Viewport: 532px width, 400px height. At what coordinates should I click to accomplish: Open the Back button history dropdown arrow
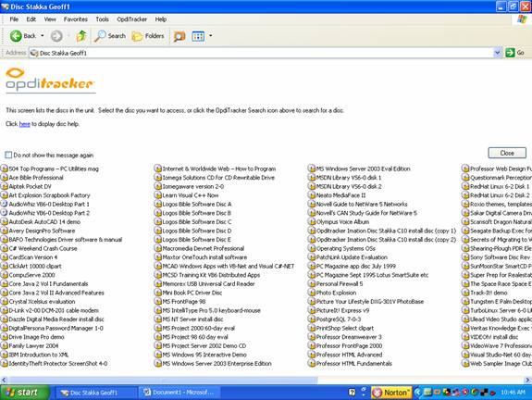pyautogui.click(x=43, y=36)
